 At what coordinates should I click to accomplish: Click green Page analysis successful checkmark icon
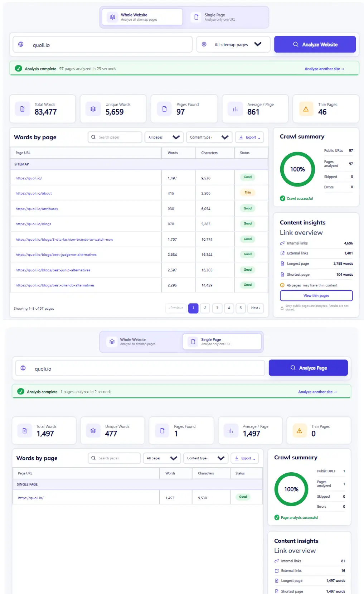click(x=277, y=517)
